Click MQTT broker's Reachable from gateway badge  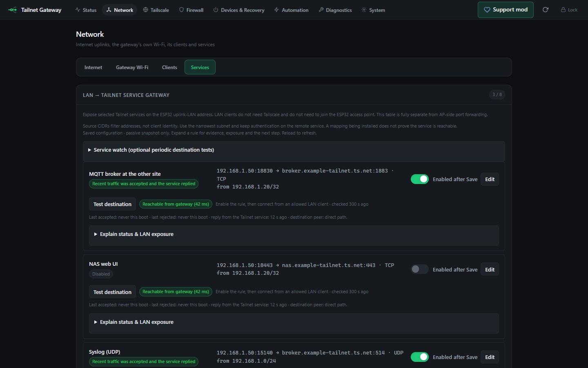[176, 204]
